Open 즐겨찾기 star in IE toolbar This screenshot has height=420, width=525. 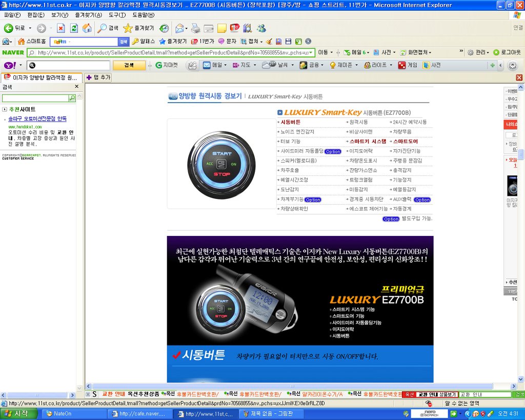pos(138,29)
